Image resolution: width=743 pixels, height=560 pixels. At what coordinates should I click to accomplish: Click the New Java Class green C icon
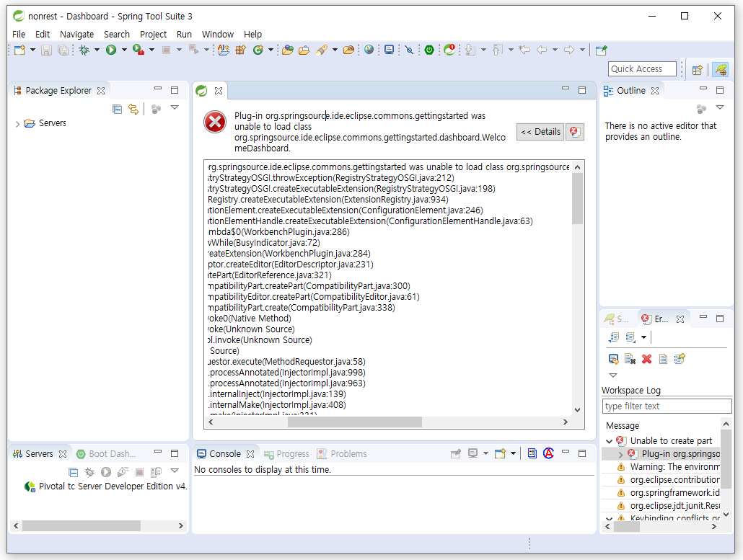tap(258, 50)
